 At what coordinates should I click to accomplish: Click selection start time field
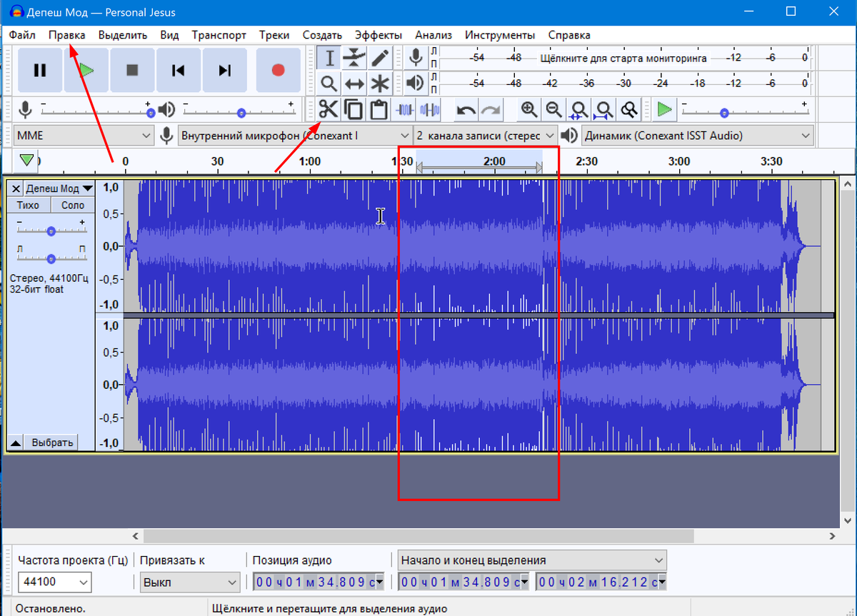point(463,582)
